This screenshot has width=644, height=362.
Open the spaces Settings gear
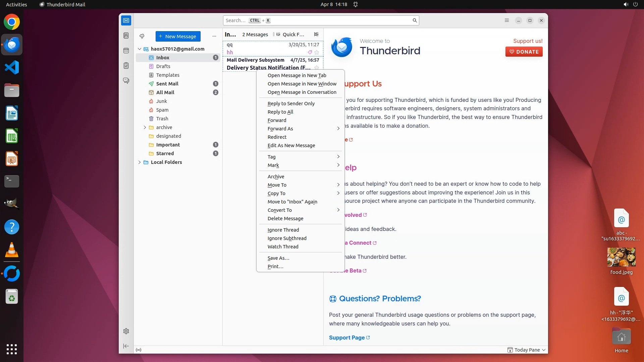click(126, 331)
